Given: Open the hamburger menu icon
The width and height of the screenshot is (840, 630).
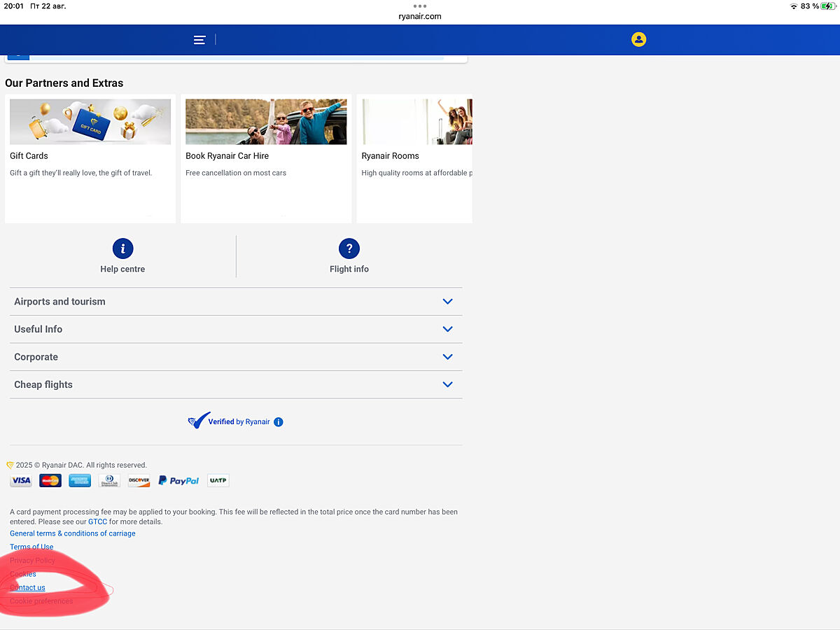Looking at the screenshot, I should tap(199, 40).
